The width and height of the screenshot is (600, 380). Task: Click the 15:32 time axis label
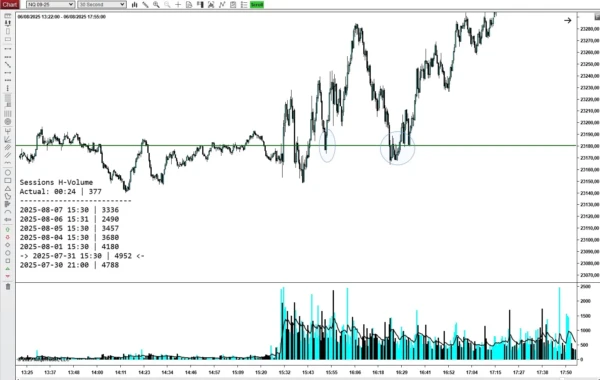click(x=284, y=372)
